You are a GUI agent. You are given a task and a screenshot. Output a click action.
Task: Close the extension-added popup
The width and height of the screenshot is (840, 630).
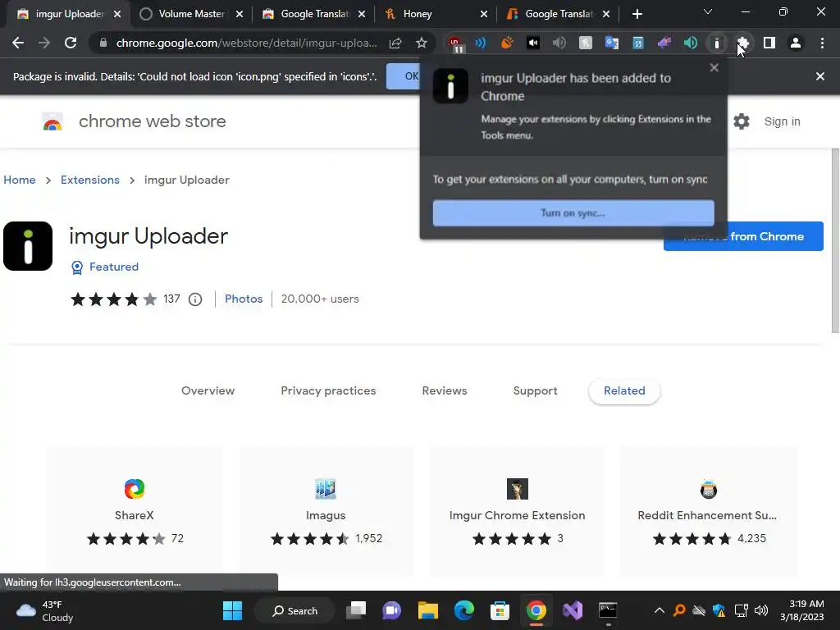click(x=714, y=67)
